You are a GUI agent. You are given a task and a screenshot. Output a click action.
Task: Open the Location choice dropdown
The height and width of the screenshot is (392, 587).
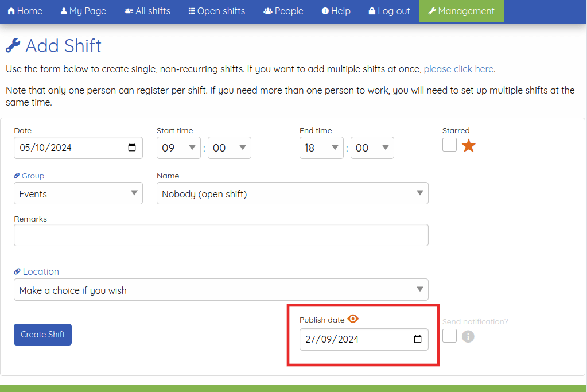(x=221, y=289)
